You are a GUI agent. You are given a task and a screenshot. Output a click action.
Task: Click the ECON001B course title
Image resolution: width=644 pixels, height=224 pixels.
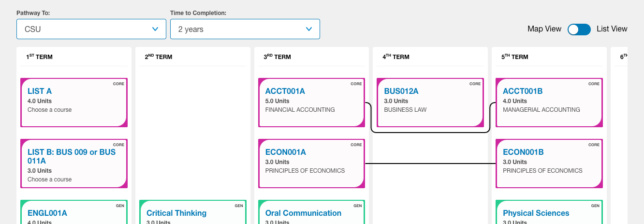pyautogui.click(x=523, y=152)
